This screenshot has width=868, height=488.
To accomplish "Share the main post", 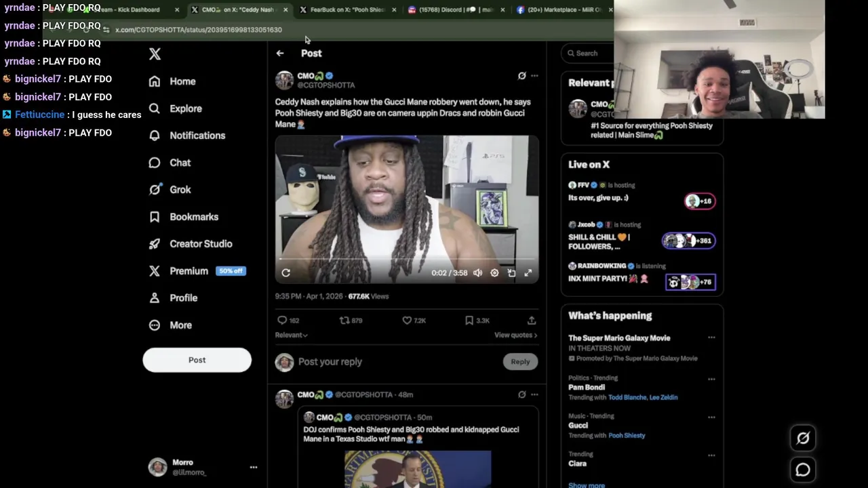I will point(532,321).
